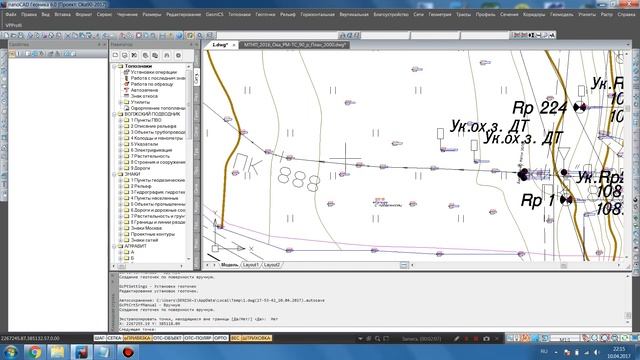Toggle the ОТС-ПОЛЯР polar tracking mode

[x=198, y=338]
